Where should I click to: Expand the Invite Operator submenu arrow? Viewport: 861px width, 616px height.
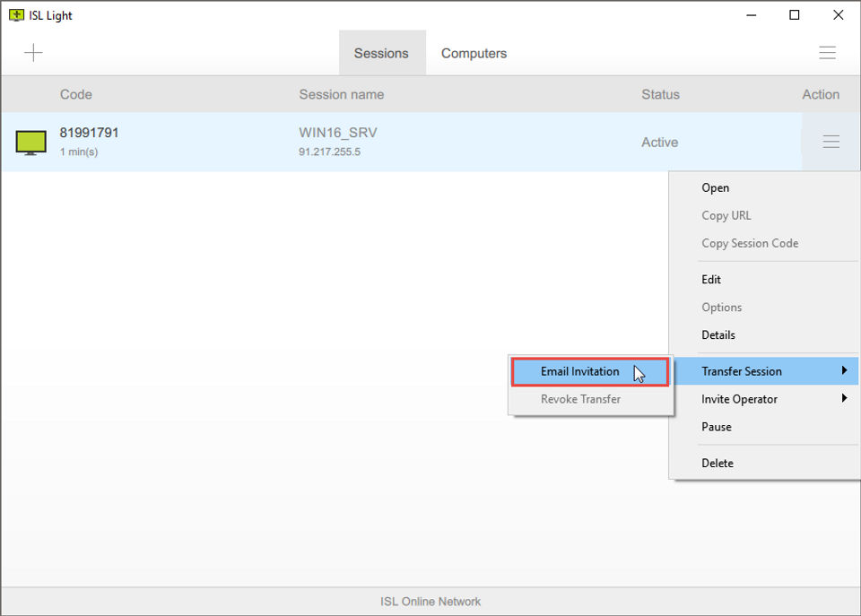[845, 398]
